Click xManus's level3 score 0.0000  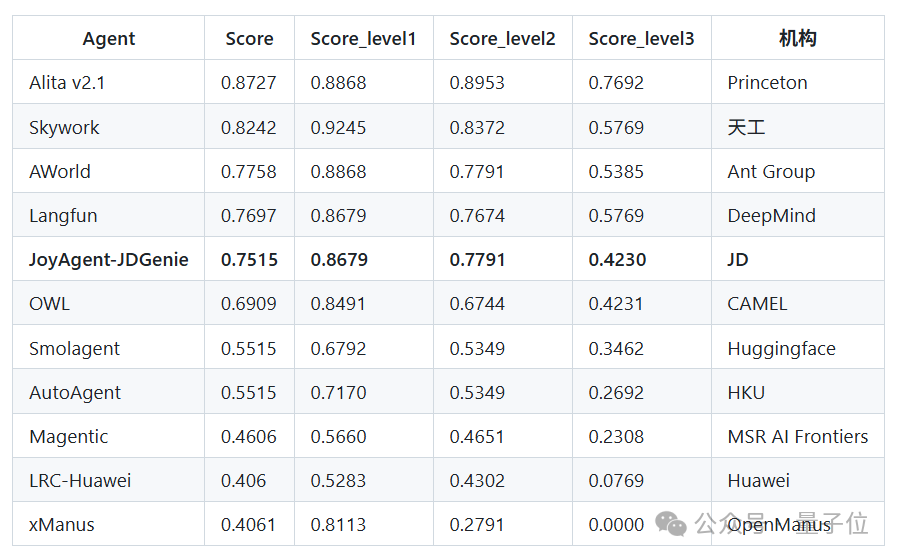click(616, 524)
